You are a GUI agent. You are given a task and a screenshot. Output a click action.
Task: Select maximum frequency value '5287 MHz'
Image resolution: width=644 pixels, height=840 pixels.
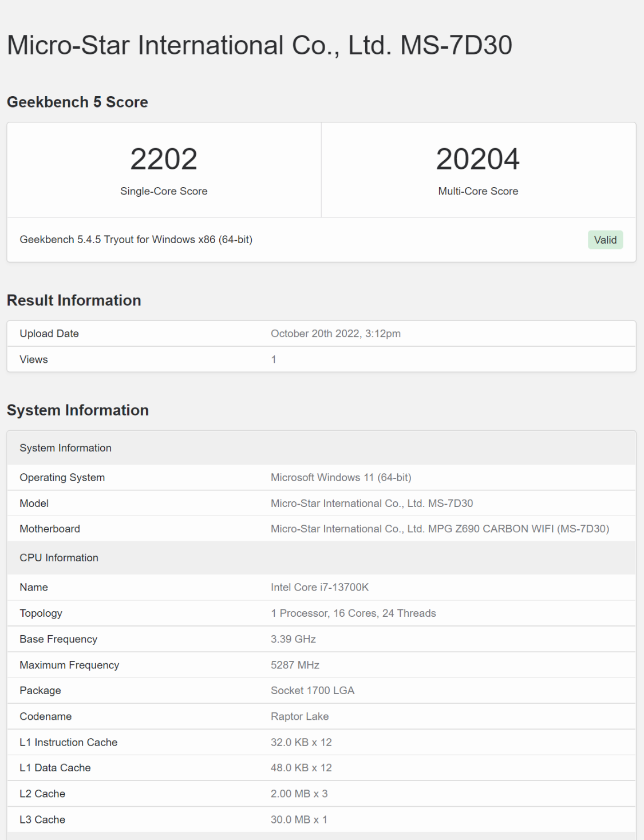295,665
